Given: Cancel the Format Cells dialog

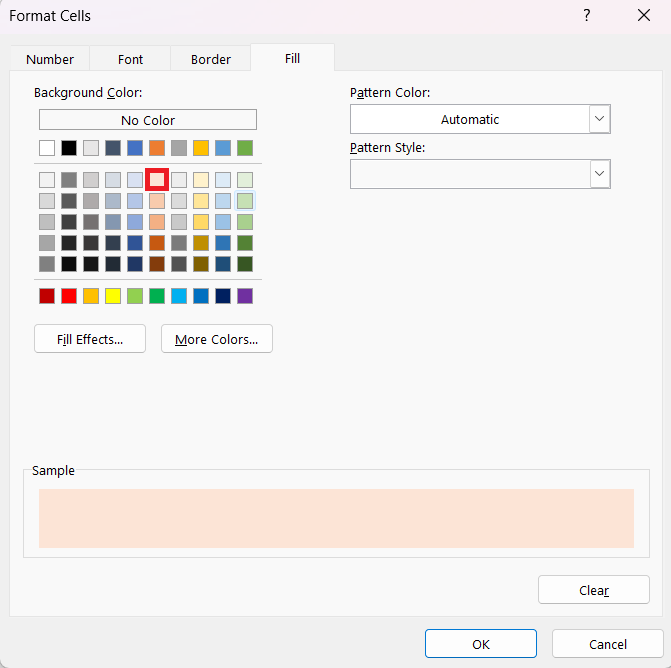Looking at the screenshot, I should (607, 644).
